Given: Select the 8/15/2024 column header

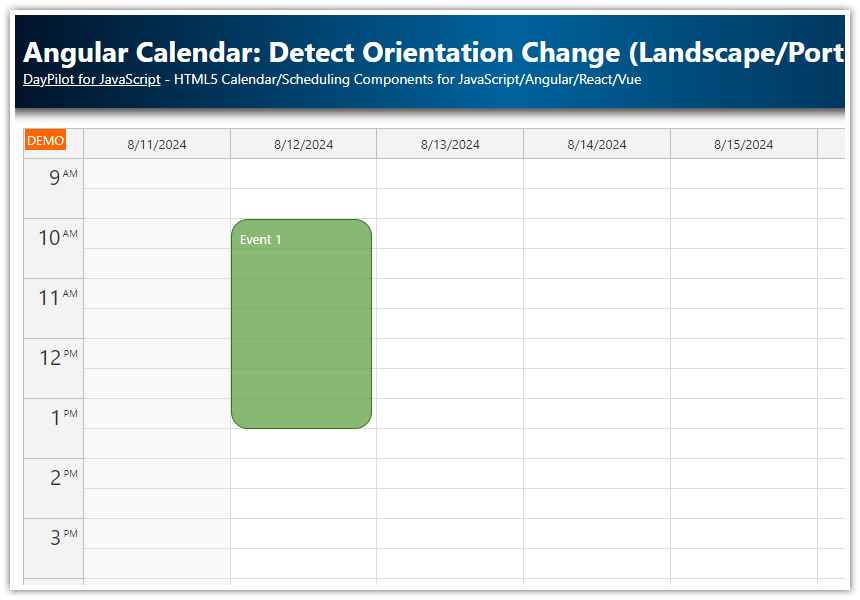Looking at the screenshot, I should 743,143.
